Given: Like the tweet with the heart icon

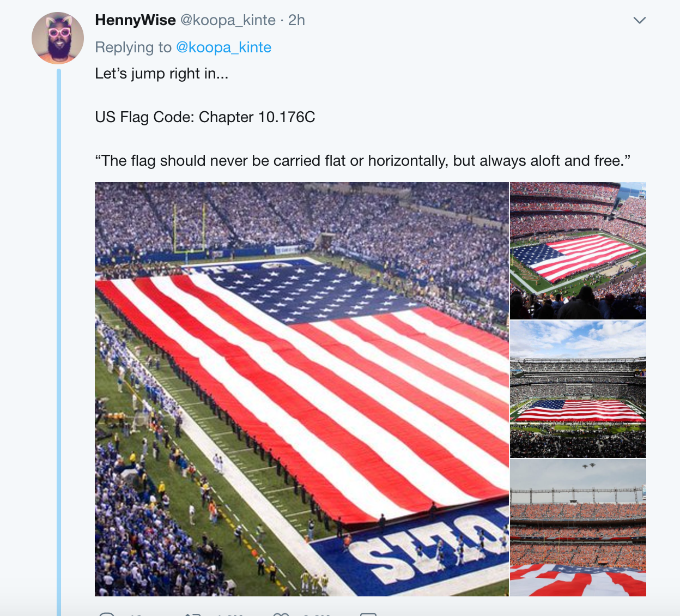Looking at the screenshot, I should coord(281,614).
